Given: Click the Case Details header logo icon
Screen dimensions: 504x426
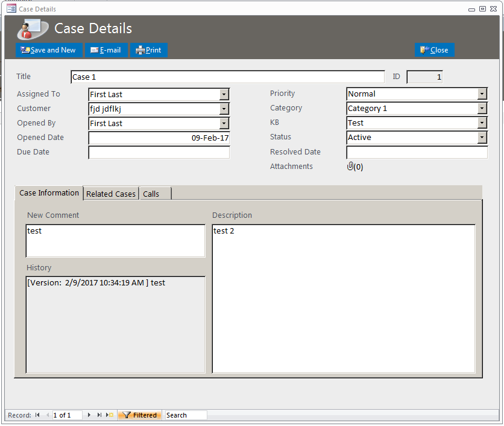Looking at the screenshot, I should coord(33,29).
